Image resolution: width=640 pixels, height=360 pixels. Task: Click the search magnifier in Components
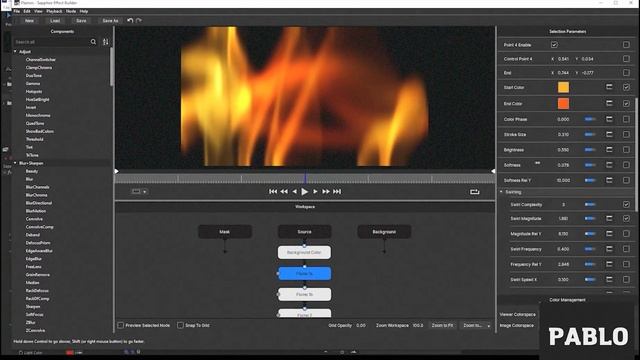[x=93, y=42]
